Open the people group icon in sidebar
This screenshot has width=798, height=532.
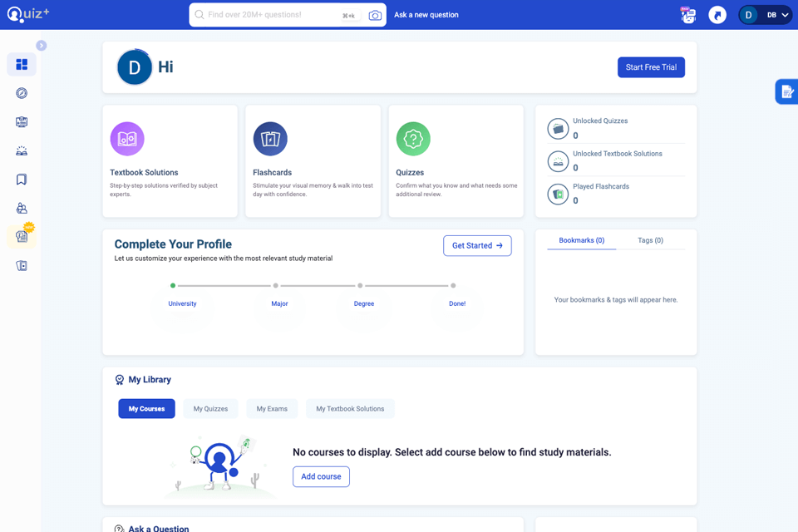pyautogui.click(x=22, y=208)
